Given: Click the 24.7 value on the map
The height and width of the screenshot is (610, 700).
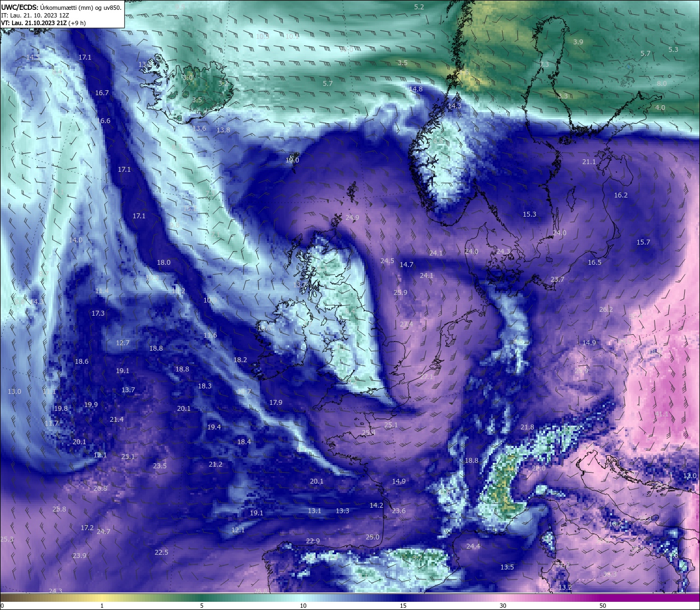Looking at the screenshot, I should click(104, 532).
